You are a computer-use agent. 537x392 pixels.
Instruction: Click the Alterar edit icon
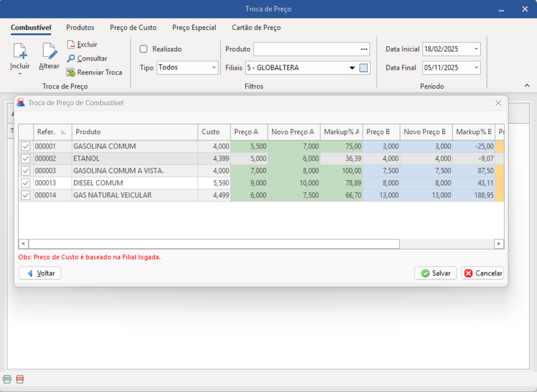[49, 51]
